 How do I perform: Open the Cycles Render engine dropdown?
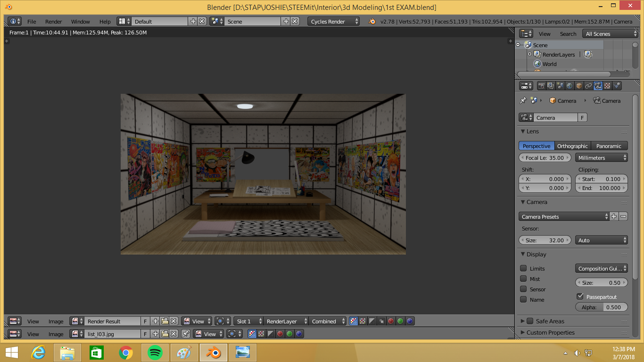coord(334,21)
